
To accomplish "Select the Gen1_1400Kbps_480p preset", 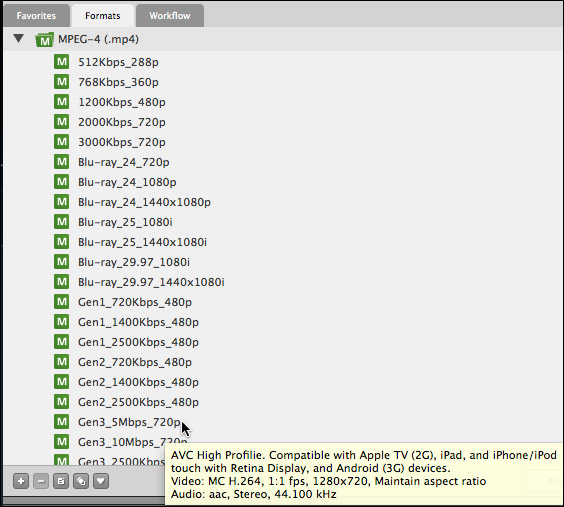I will 138,322.
